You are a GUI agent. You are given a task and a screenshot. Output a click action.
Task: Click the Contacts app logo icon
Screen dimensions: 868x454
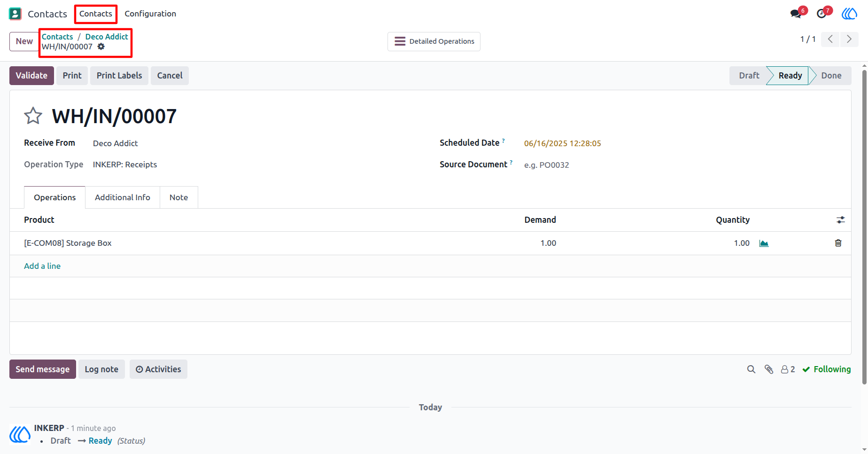(x=15, y=14)
